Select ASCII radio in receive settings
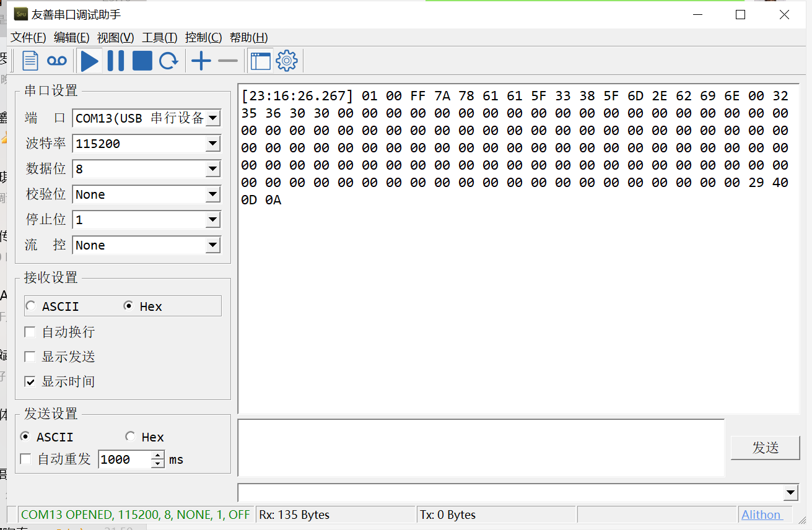 31,306
